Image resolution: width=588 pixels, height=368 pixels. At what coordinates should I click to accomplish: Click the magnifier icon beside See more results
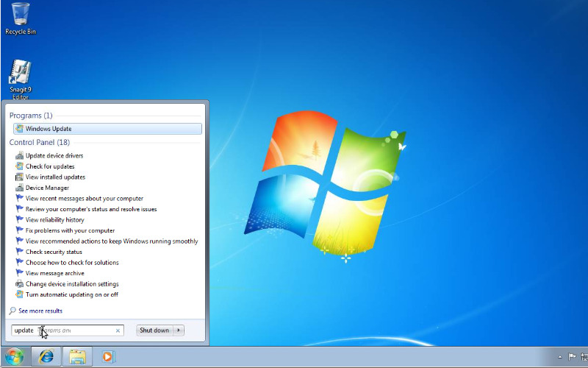click(12, 311)
